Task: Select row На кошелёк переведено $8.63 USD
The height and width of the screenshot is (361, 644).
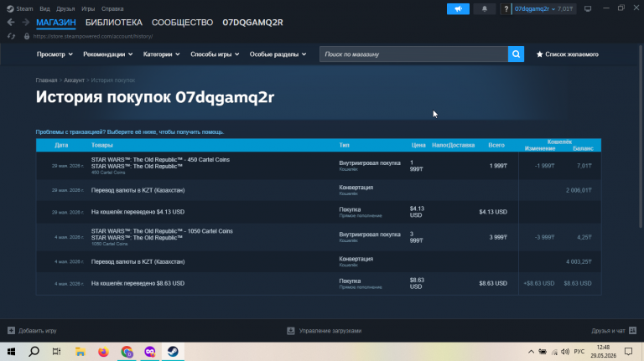Action: (x=319, y=283)
